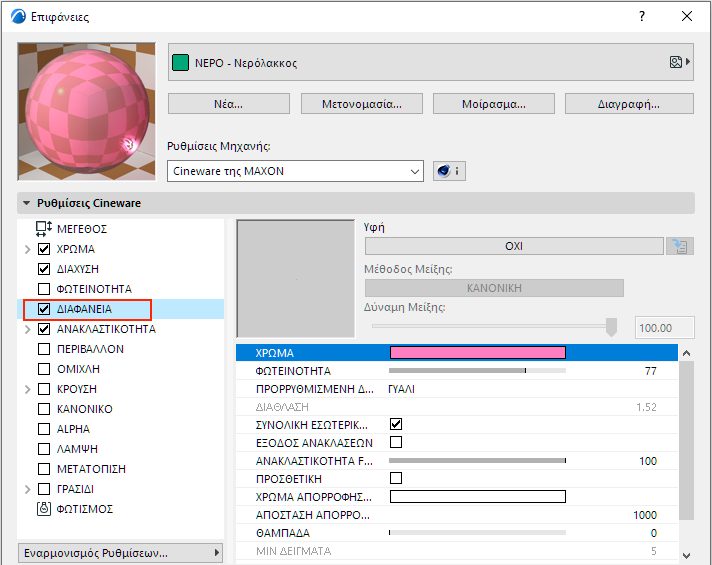Enable the ΟΜΙΧΛΗ channel checkbox
The height and width of the screenshot is (565, 712).
[44, 369]
